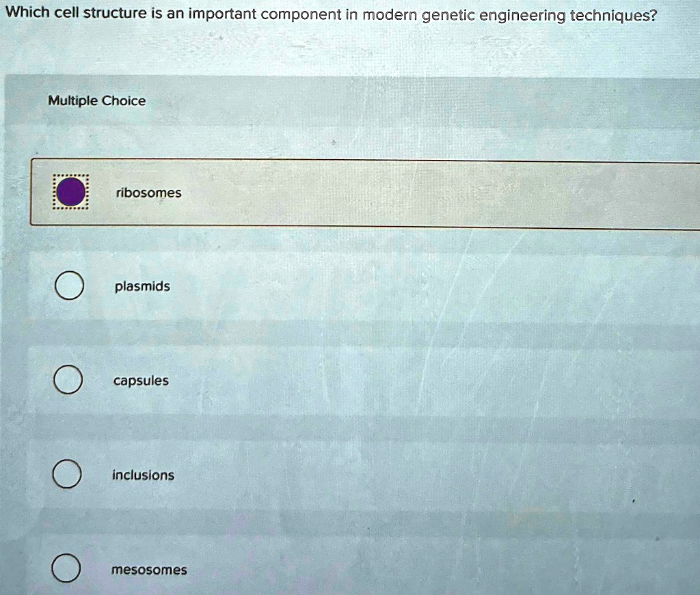Click the capsules answer label
This screenshot has height=595, width=700.
click(140, 380)
